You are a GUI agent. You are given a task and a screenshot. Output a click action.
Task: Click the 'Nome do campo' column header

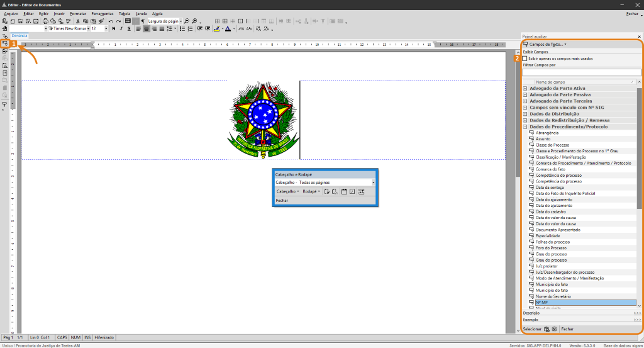point(586,82)
